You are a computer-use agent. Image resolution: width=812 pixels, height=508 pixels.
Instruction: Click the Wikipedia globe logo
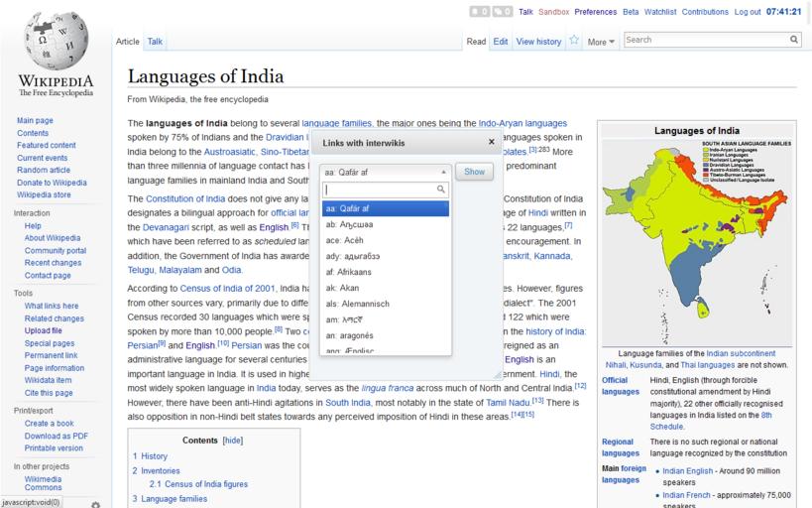56,42
